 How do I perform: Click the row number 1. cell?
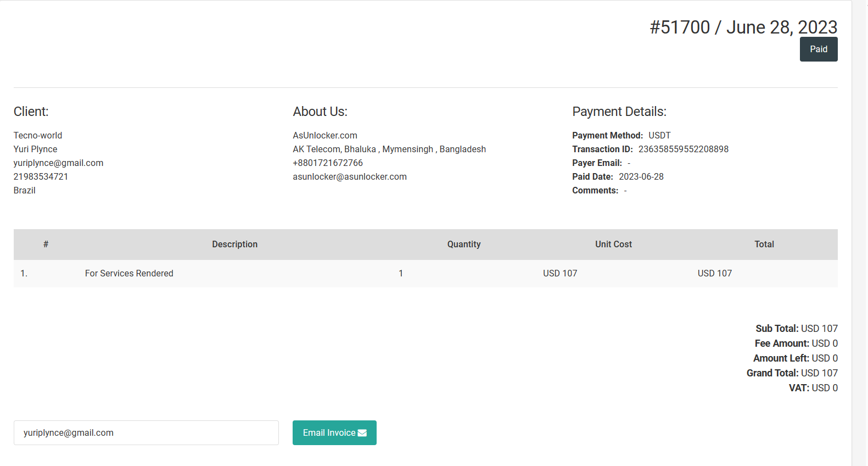point(24,273)
